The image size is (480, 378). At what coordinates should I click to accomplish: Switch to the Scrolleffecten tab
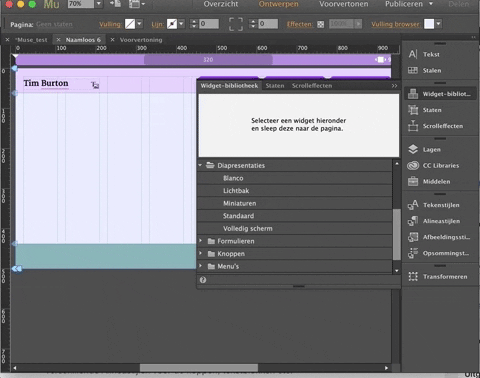(312, 86)
